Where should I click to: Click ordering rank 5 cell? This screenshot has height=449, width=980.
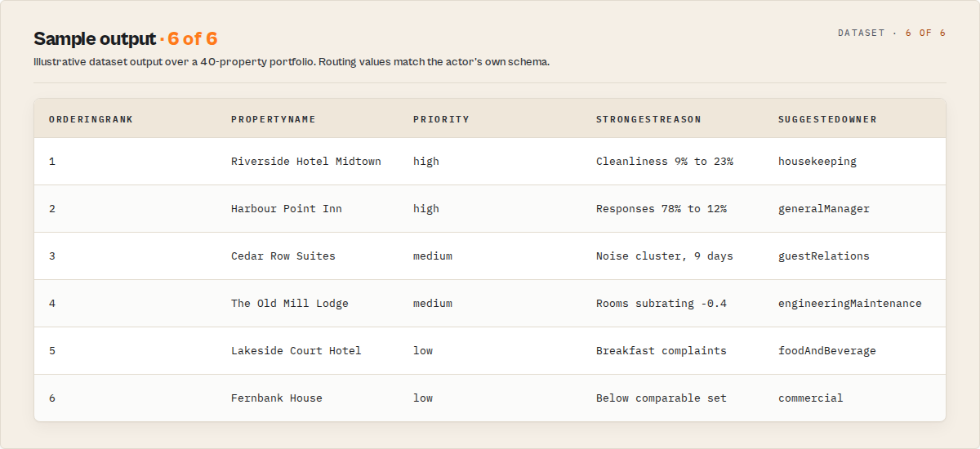click(52, 351)
